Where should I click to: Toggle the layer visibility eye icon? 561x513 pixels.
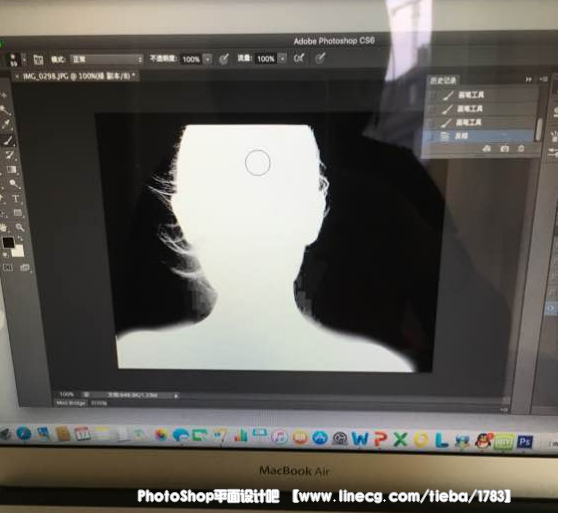[551, 308]
